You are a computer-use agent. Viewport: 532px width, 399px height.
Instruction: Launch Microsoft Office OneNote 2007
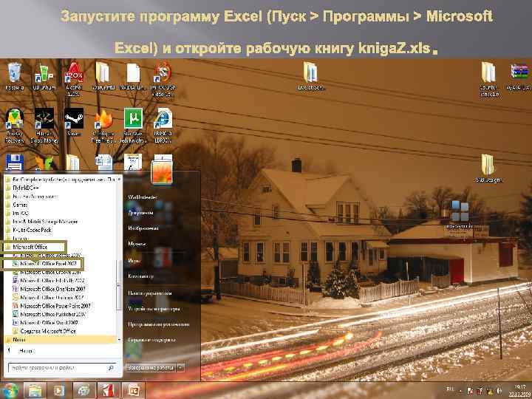[49, 289]
